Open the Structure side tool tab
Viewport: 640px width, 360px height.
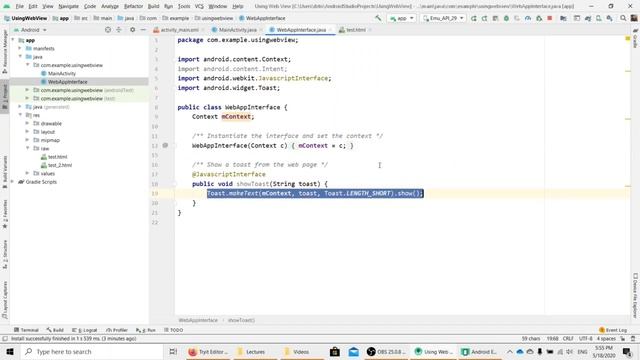click(x=5, y=254)
